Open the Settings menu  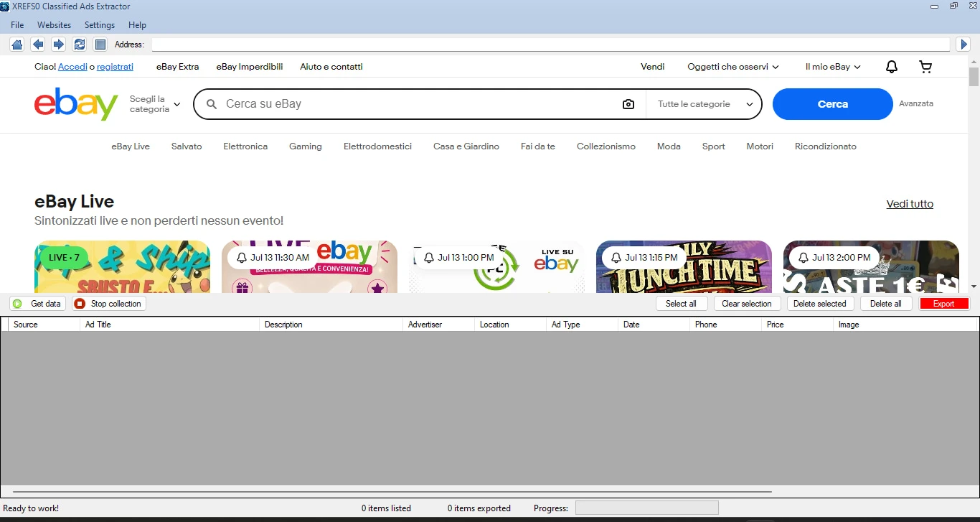point(100,25)
